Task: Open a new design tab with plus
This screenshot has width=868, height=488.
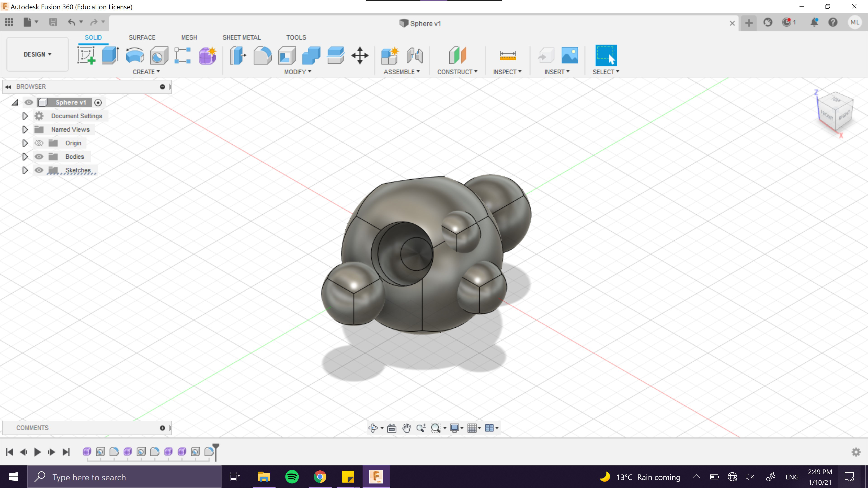Action: pyautogui.click(x=749, y=23)
